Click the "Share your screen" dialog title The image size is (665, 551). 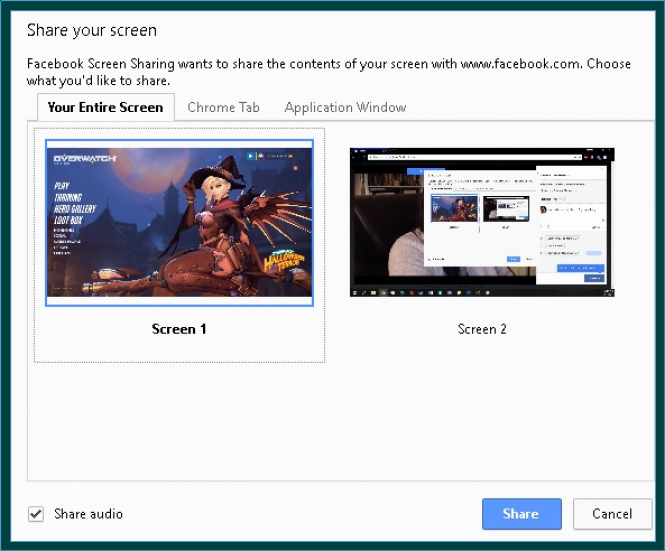pos(92,31)
